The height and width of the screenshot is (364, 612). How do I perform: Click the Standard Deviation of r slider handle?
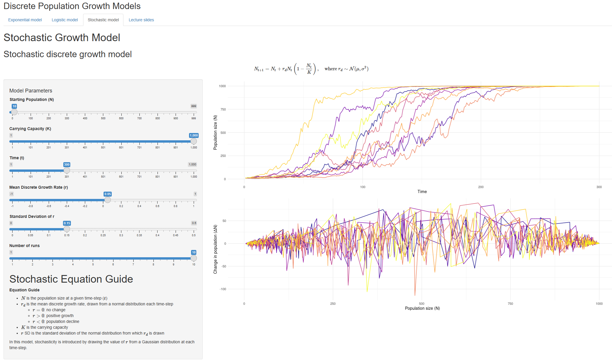click(x=67, y=229)
